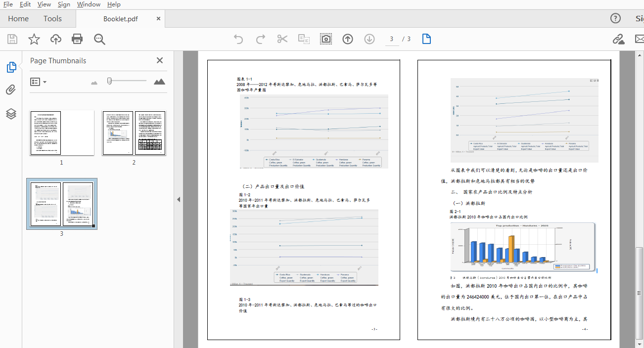
Task: Open the Help question mark icon
Action: click(x=615, y=19)
